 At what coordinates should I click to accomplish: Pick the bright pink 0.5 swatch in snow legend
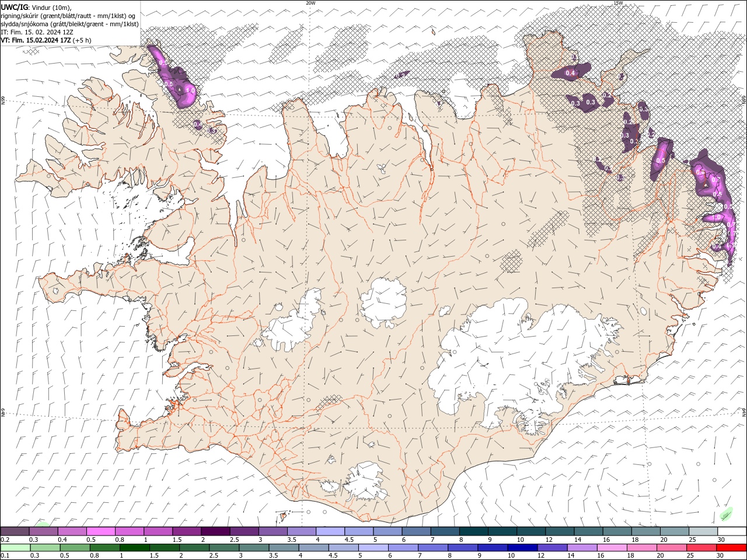100,531
